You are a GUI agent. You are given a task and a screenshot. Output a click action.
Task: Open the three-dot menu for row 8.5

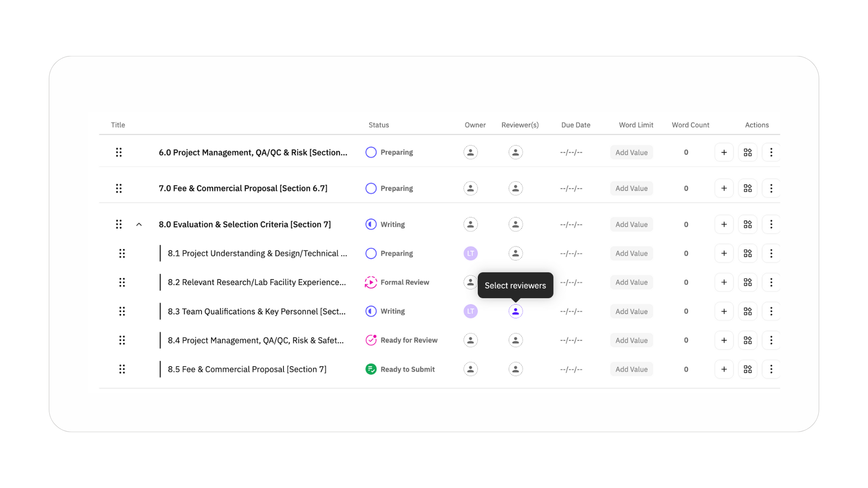(771, 369)
